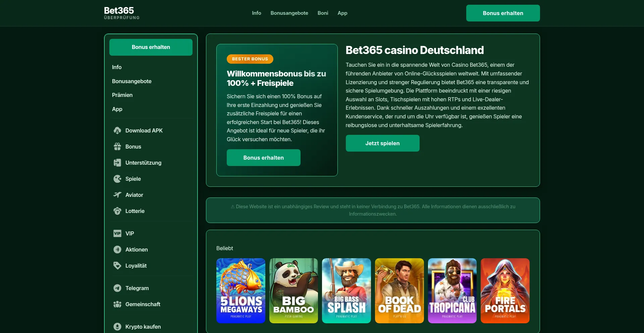Click the Spiele games icon
Image resolution: width=644 pixels, height=333 pixels.
tap(117, 179)
